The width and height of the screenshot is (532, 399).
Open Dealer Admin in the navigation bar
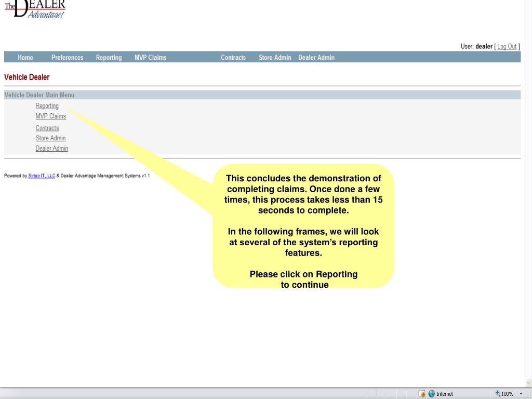[x=316, y=58]
